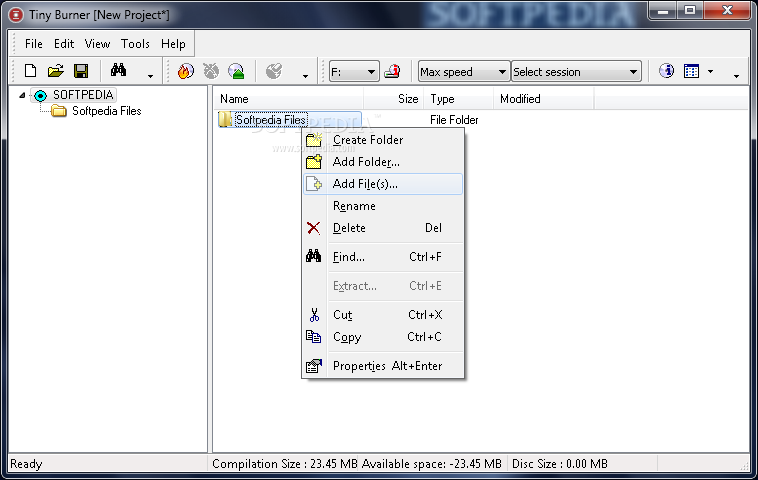Viewport: 758px width, 480px height.
Task: Click the New Project blank page icon
Action: (30, 71)
